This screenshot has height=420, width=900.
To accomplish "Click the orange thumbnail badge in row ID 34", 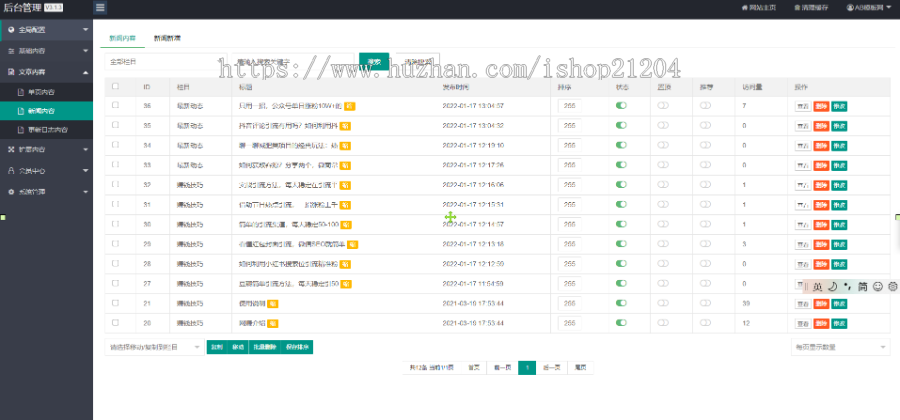I will [345, 146].
